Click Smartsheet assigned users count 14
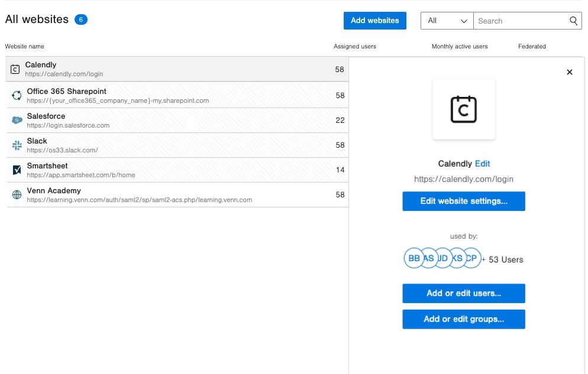The image size is (588, 374). [x=340, y=170]
